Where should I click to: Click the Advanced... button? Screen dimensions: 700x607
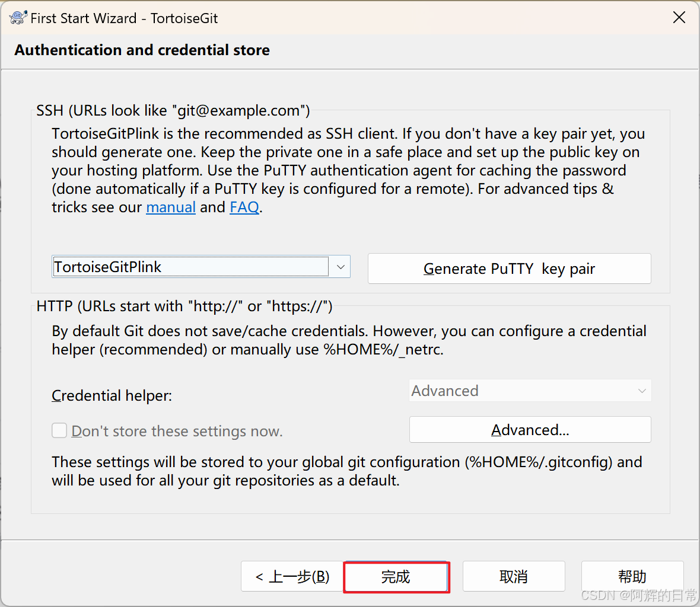[530, 430]
